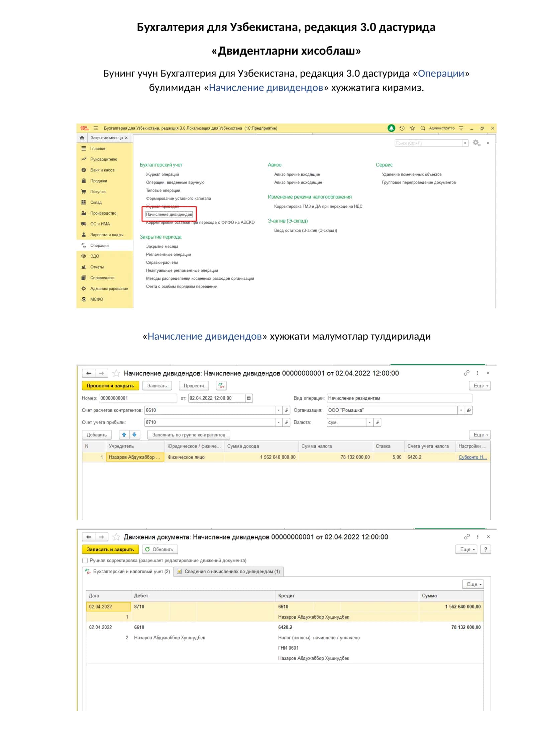Click the magnifier search icon in title bar

click(423, 128)
